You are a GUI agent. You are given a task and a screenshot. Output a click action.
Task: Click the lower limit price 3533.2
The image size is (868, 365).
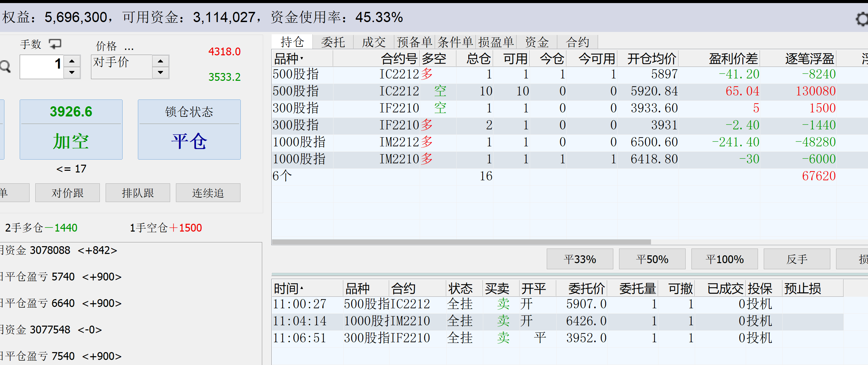click(x=224, y=77)
